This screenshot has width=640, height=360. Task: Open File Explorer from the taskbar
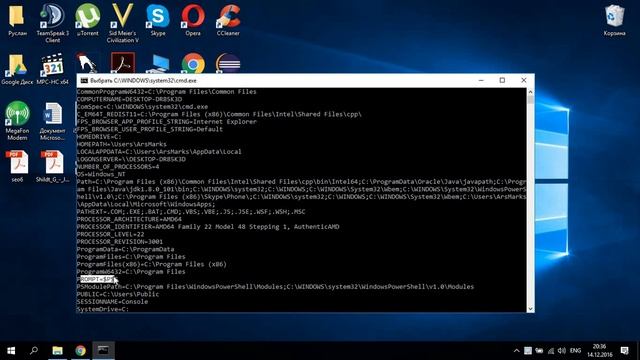tap(58, 351)
